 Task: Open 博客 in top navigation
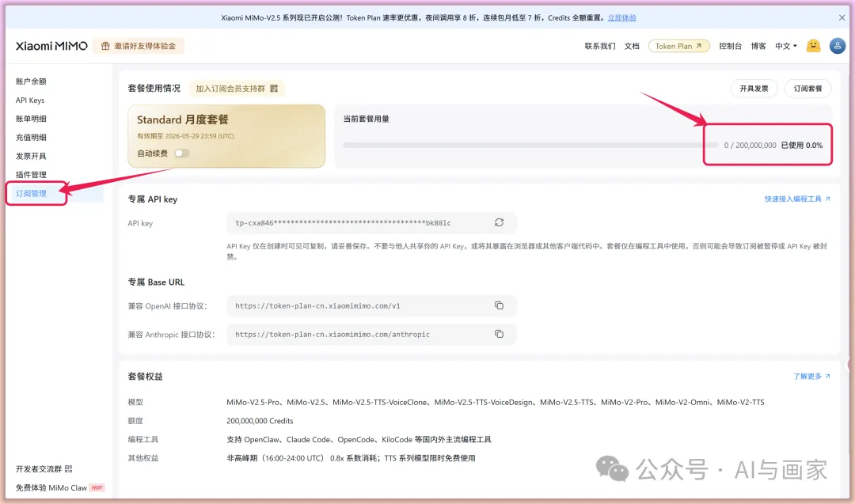(x=758, y=47)
